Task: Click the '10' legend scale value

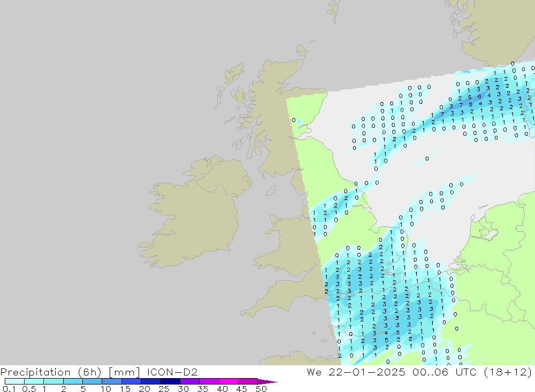Action: [105, 389]
